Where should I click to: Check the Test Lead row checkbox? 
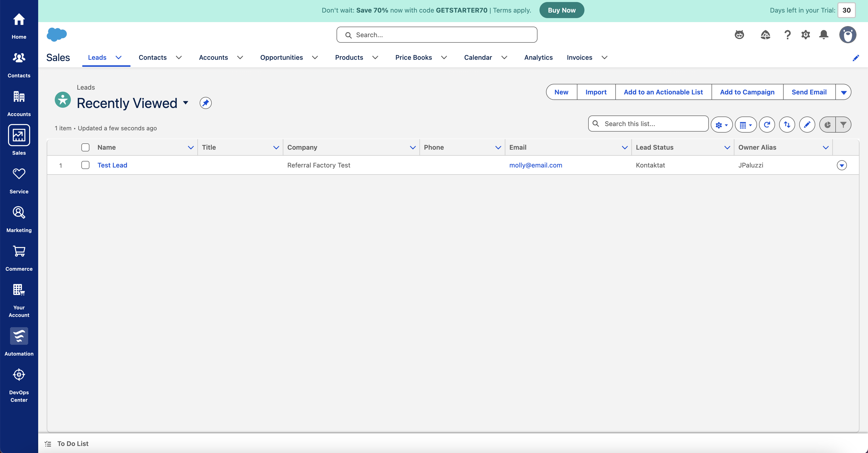tap(85, 165)
